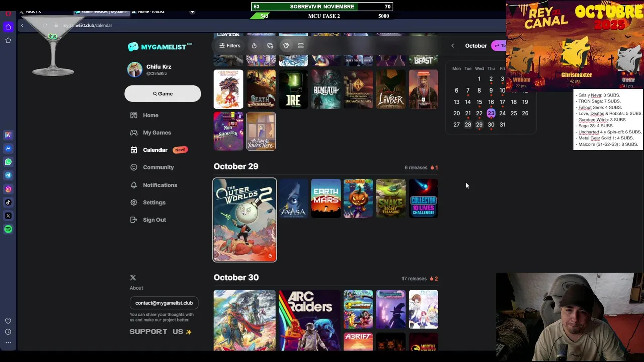
Task: Open Messenger in the Opera sidebar
Action: tap(8, 148)
